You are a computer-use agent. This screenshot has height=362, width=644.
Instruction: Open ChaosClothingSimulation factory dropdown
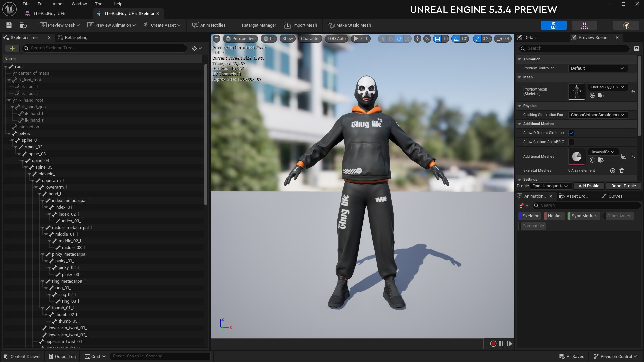pyautogui.click(x=598, y=115)
